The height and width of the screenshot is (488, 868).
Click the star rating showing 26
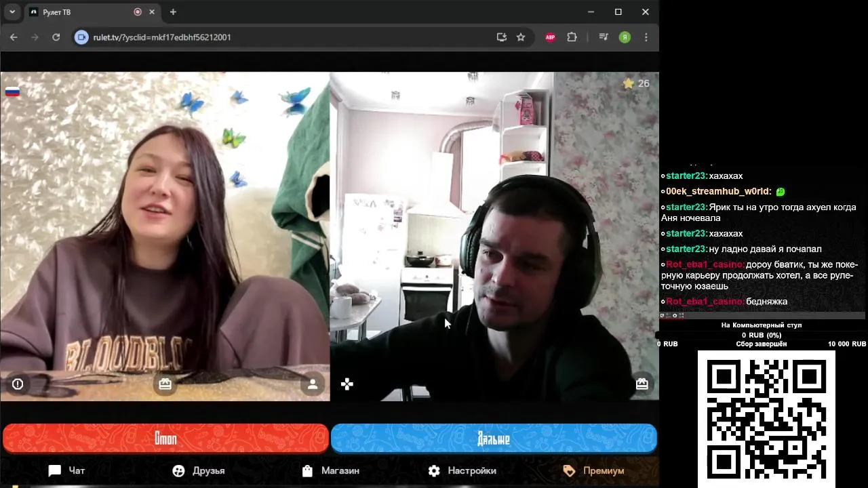click(x=636, y=83)
